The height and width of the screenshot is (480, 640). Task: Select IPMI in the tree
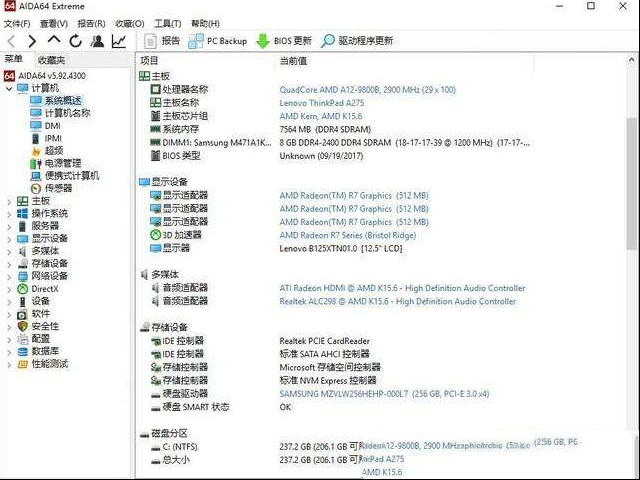(x=53, y=138)
